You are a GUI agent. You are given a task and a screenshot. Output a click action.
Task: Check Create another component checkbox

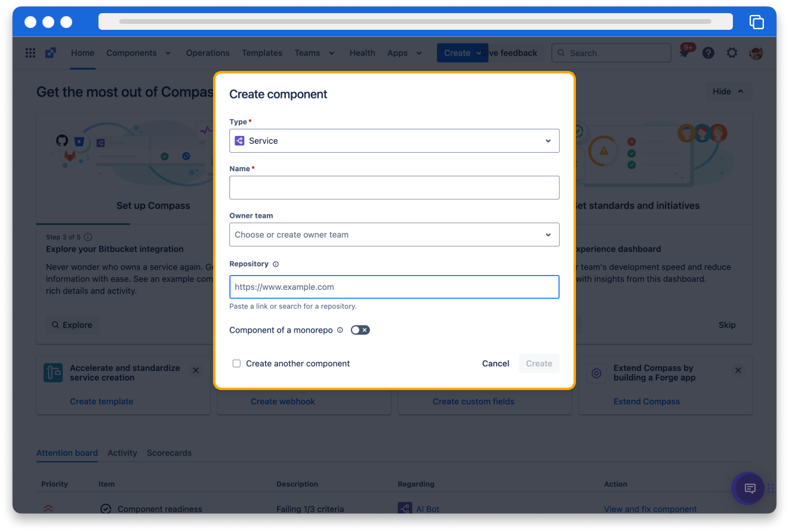(237, 363)
